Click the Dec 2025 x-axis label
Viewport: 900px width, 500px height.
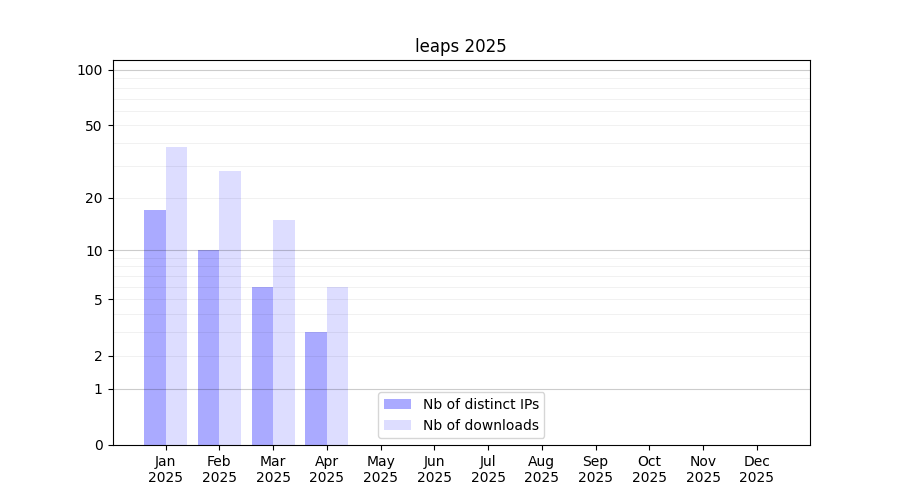[x=756, y=469]
